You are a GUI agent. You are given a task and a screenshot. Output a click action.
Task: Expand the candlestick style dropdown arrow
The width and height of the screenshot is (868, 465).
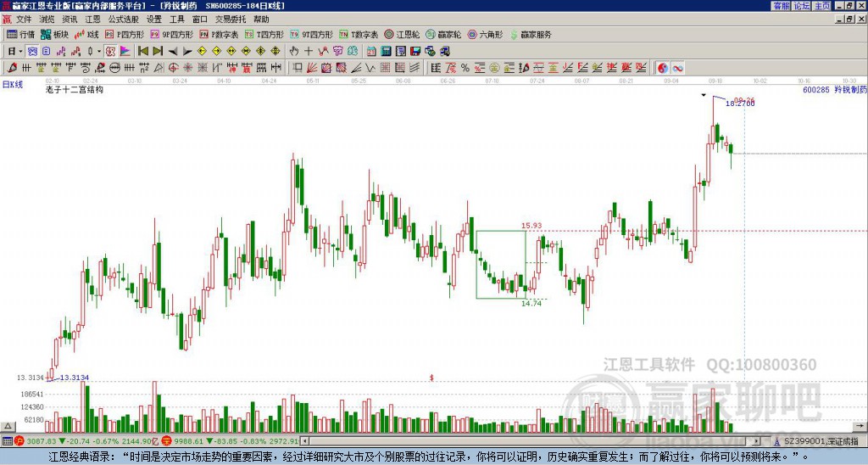99,52
